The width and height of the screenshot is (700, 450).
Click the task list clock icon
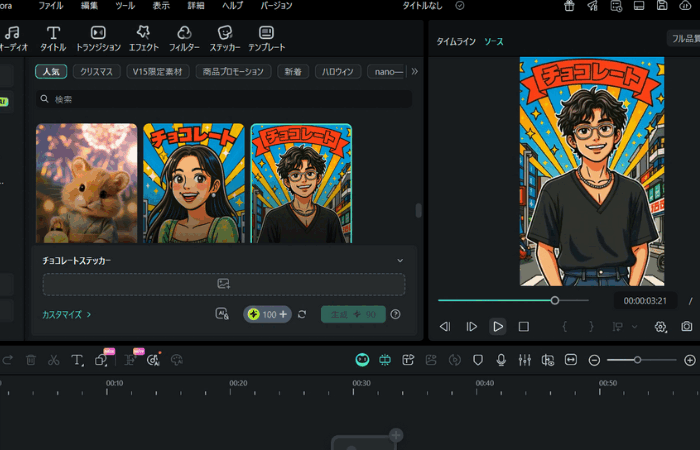pyautogui.click(x=616, y=6)
